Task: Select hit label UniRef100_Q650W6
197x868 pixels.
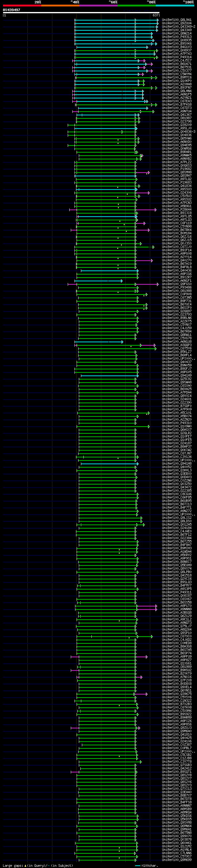Action: tap(177, 139)
